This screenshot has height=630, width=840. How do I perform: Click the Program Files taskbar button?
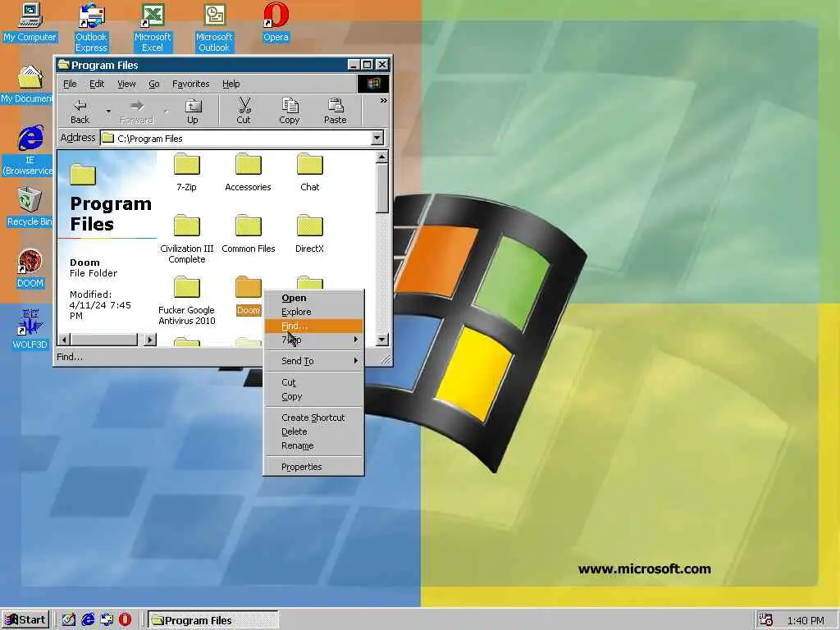[212, 620]
